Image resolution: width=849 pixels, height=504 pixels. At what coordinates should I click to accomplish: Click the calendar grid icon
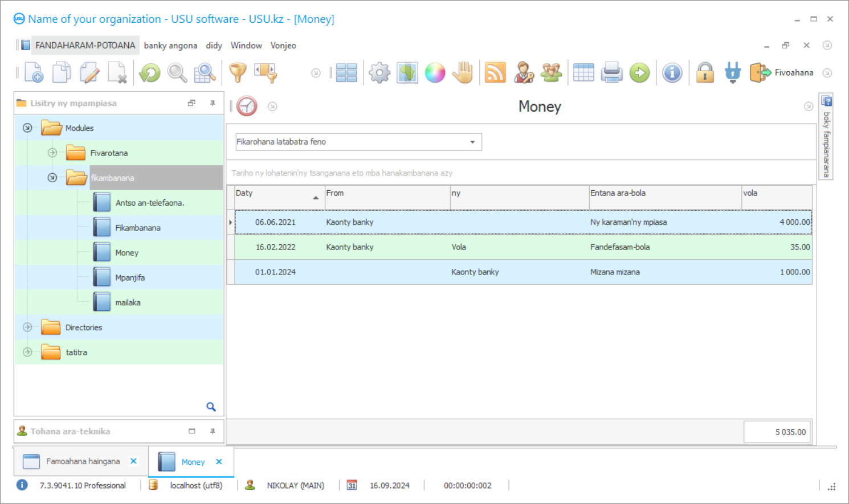[583, 72]
